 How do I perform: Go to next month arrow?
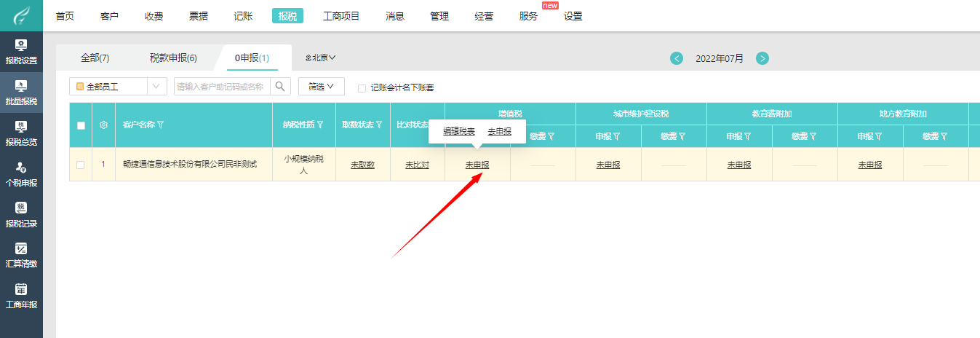tap(762, 58)
